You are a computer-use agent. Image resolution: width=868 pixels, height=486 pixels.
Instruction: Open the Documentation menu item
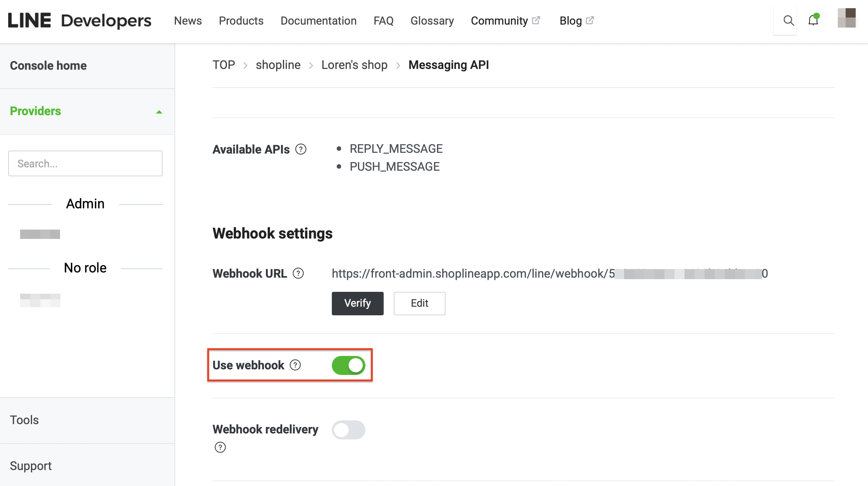tap(318, 20)
